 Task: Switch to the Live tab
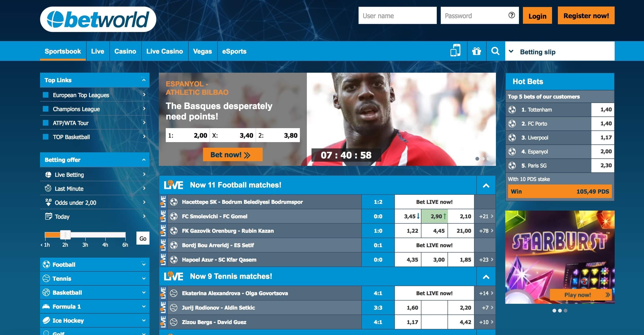point(98,51)
